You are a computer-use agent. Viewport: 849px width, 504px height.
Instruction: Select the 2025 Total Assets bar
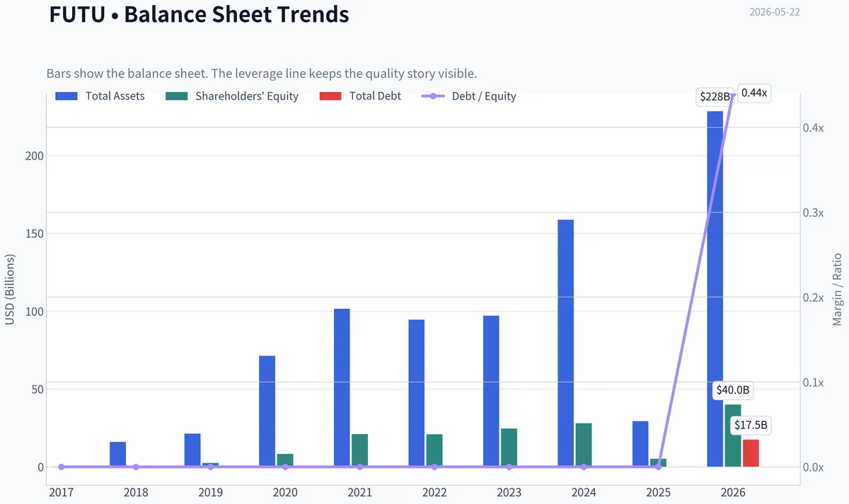[640, 444]
